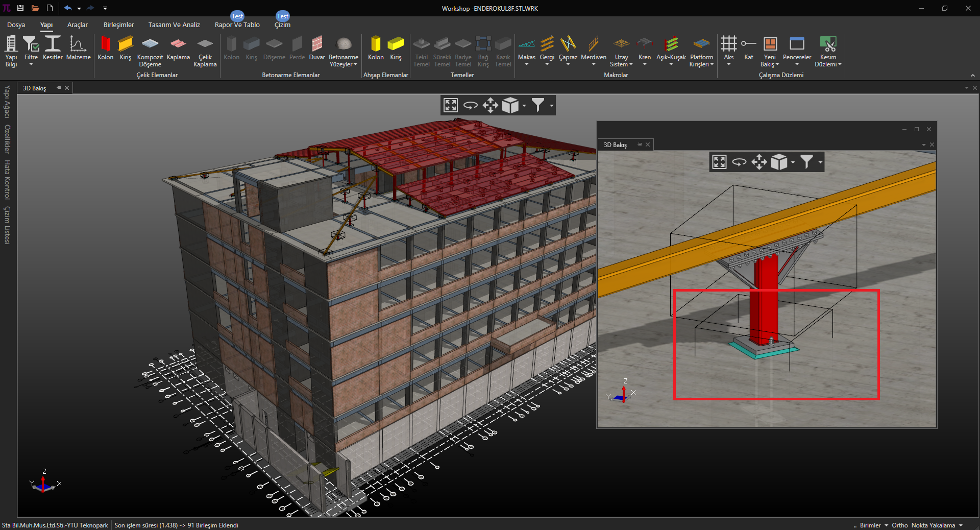Viewport: 980px width, 530px height.
Task: Toggle Ortho mode in status bar
Action: (899, 525)
